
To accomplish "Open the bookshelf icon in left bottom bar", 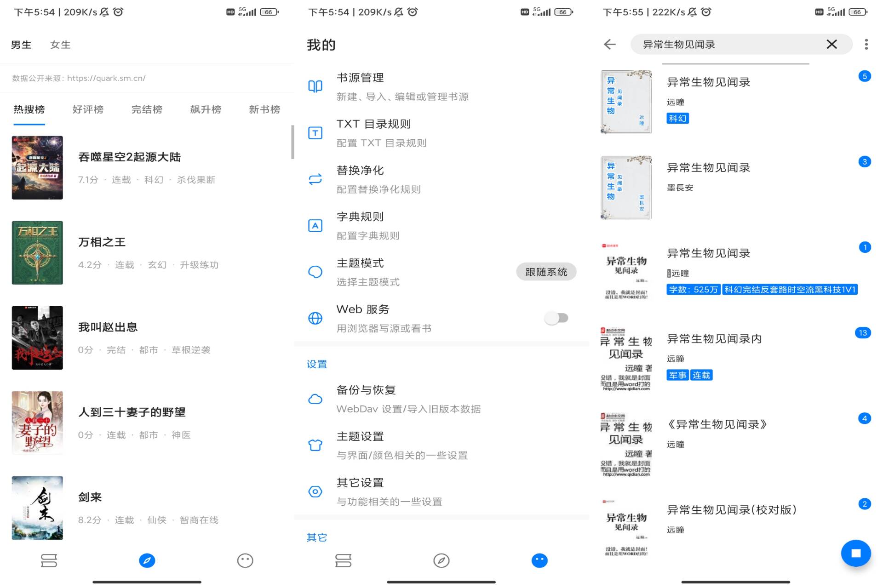I will click(x=49, y=560).
